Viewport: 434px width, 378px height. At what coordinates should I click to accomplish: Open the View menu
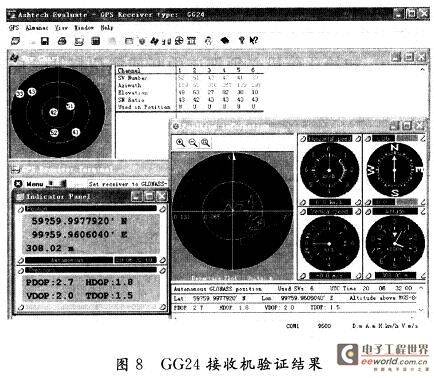pos(61,28)
